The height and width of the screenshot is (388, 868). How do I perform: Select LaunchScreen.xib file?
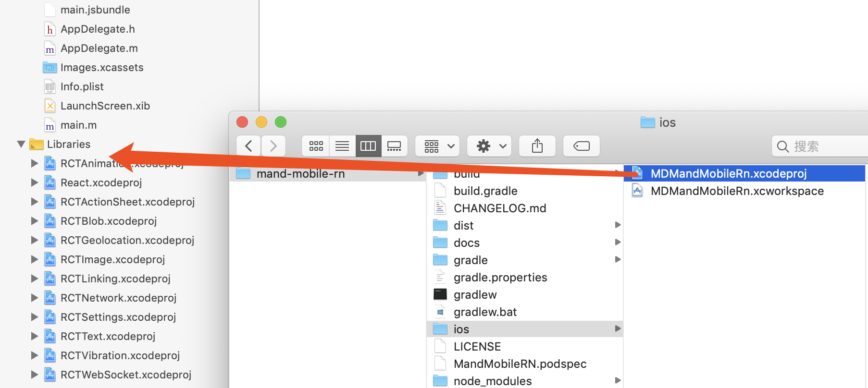tap(105, 106)
